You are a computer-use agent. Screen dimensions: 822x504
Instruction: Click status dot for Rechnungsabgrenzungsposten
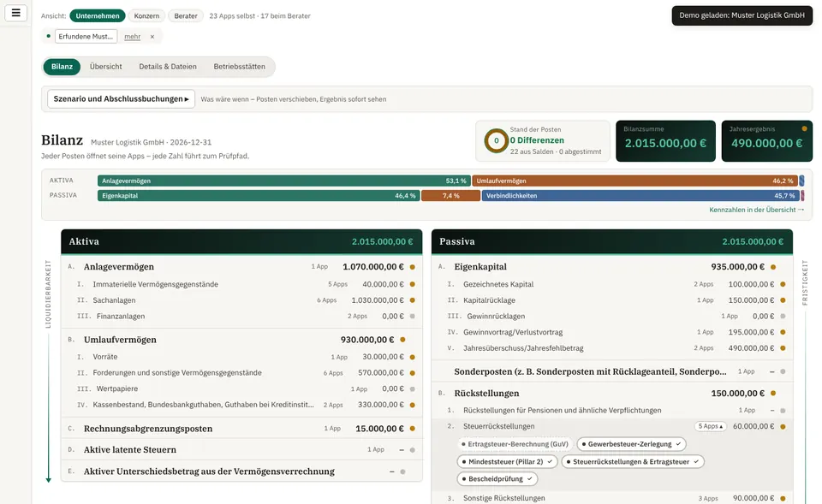[x=413, y=429]
